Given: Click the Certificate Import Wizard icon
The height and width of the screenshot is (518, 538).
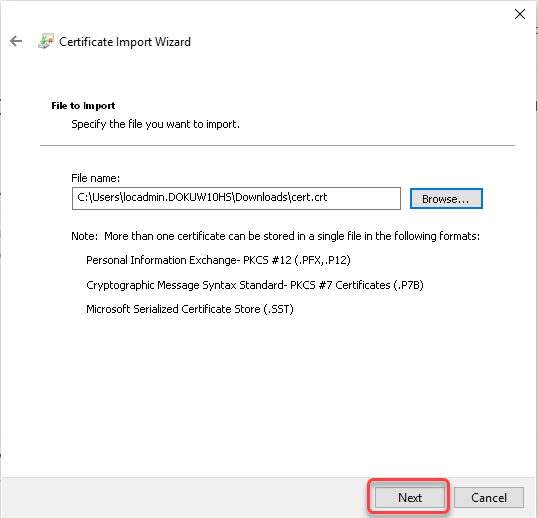Looking at the screenshot, I should (46, 41).
